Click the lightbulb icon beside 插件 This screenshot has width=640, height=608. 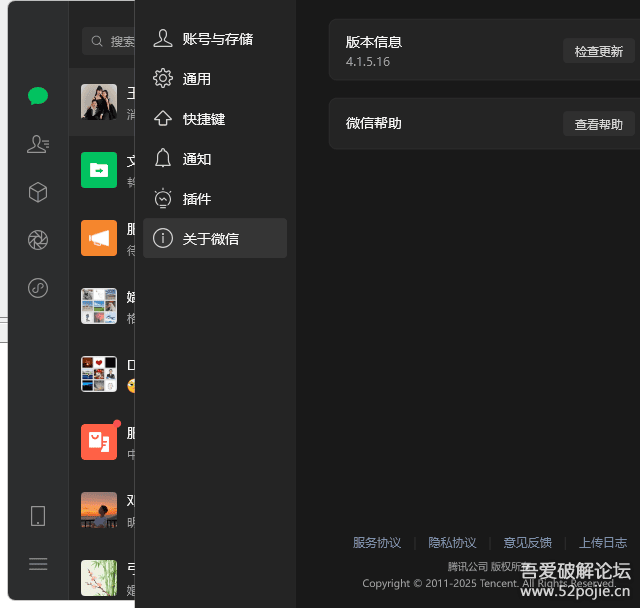(x=163, y=198)
